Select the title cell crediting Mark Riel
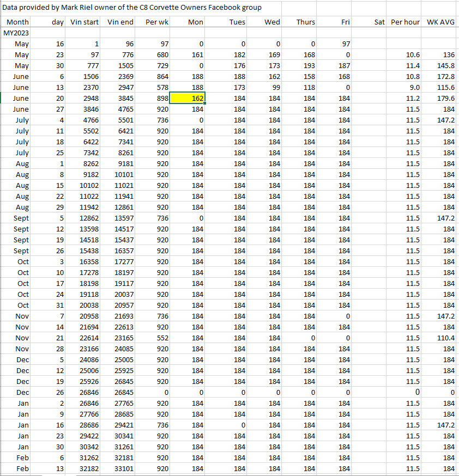This screenshot has height=476, width=459. click(132, 8)
